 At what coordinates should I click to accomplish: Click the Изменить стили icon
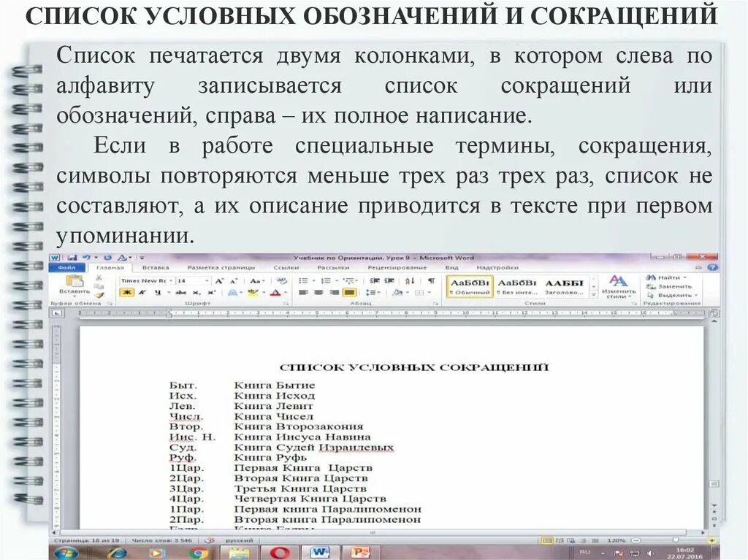(619, 280)
